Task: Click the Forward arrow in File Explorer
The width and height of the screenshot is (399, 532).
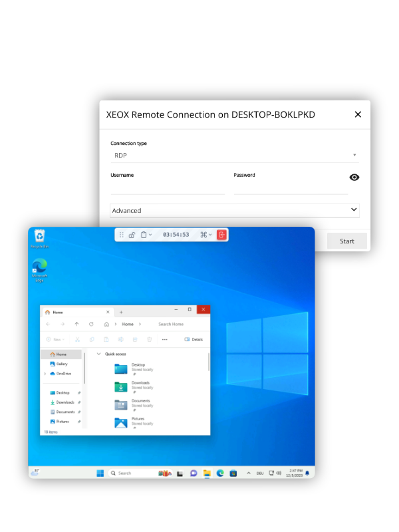Action: click(x=63, y=325)
